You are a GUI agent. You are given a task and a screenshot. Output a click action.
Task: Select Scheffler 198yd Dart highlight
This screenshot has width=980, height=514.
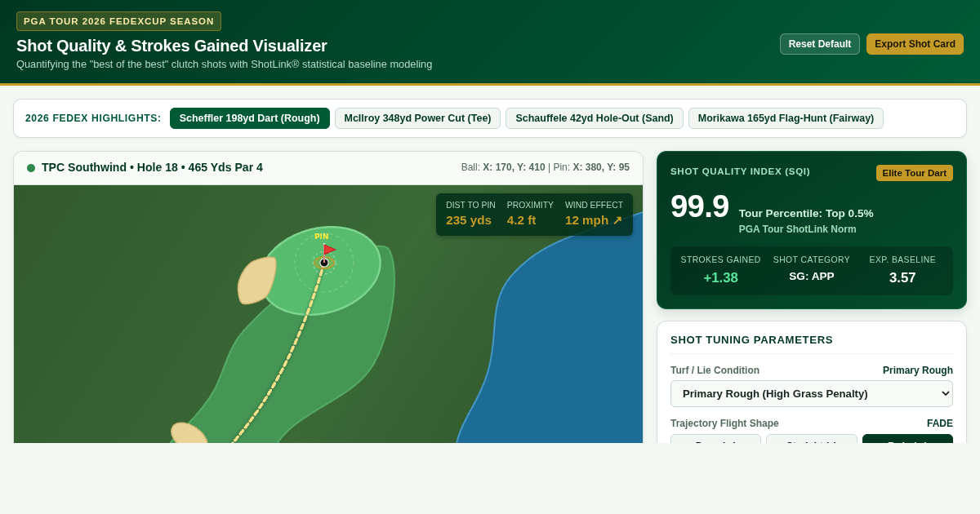tap(250, 118)
